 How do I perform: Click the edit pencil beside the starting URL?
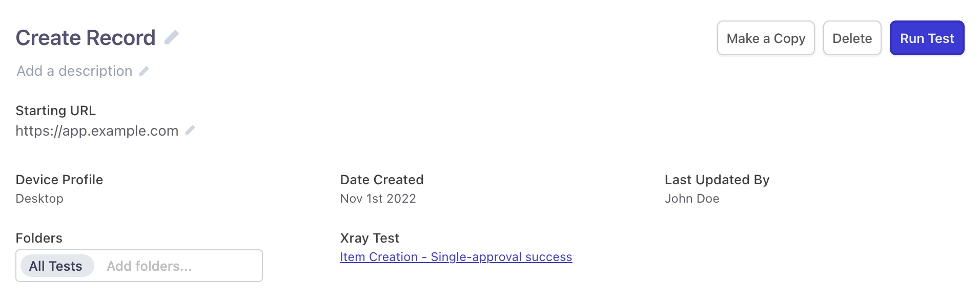[x=190, y=131]
